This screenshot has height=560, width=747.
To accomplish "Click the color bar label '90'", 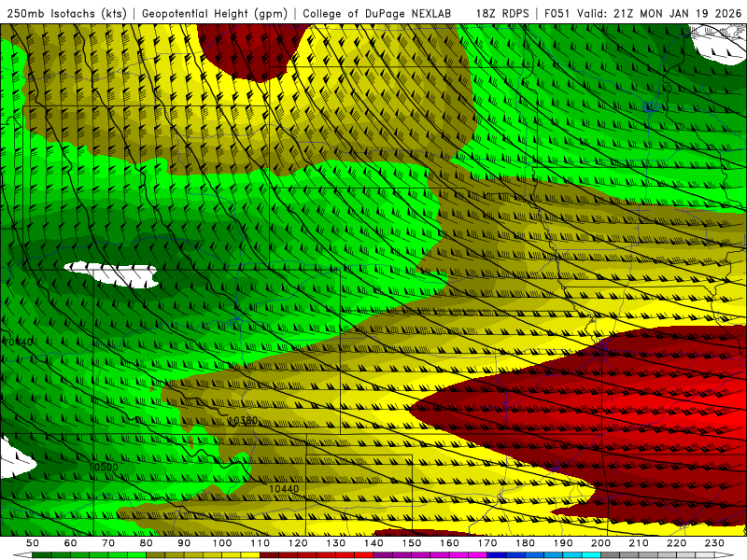I will [184, 543].
